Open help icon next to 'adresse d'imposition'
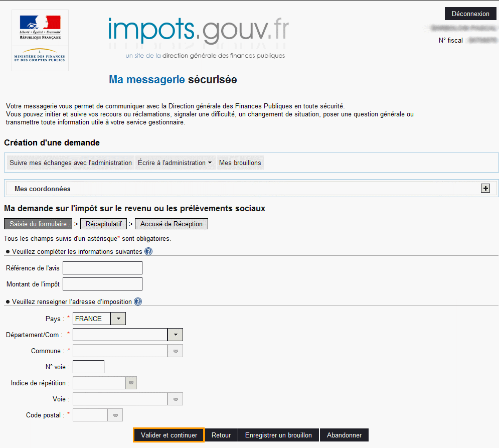 pyautogui.click(x=138, y=302)
